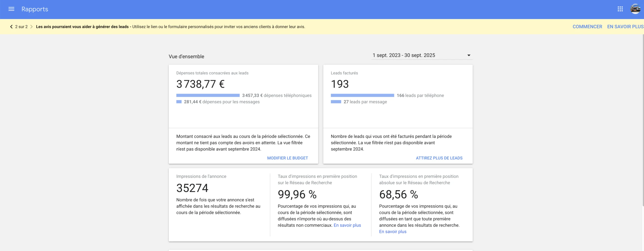Click the dépenses téléphoniques bar
The height and width of the screenshot is (251, 644).
(x=208, y=96)
